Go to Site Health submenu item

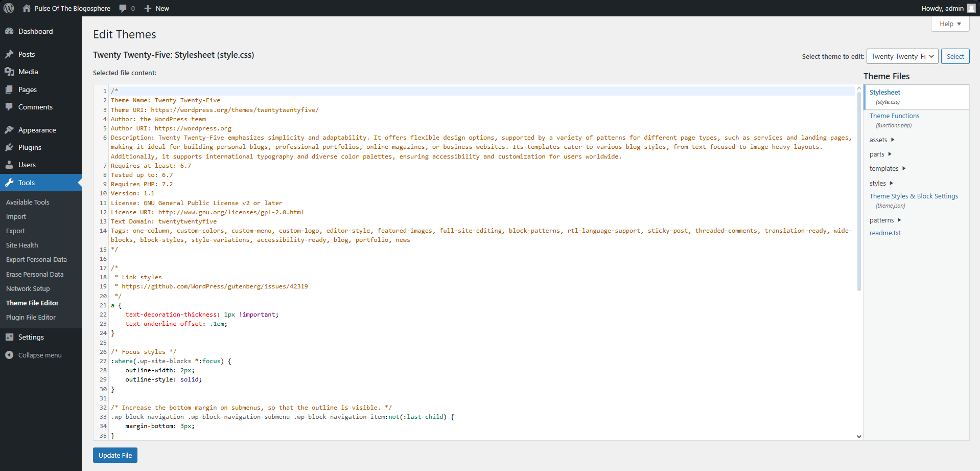(22, 245)
